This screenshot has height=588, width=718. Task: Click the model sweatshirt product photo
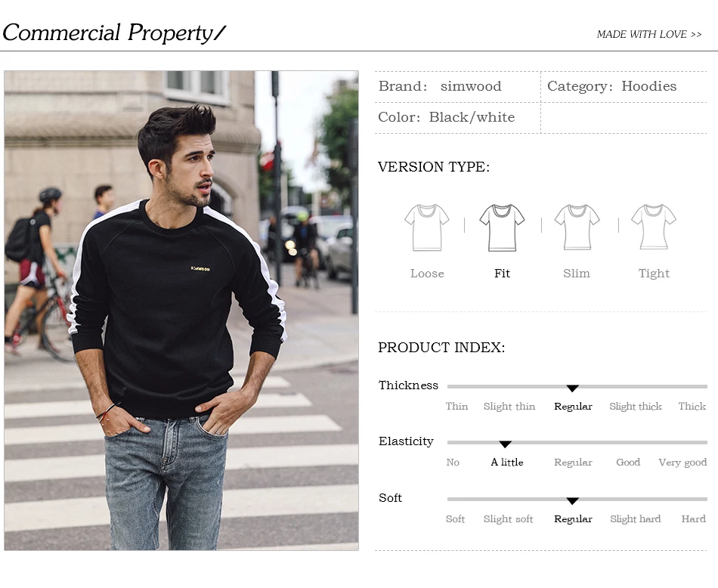tap(181, 311)
